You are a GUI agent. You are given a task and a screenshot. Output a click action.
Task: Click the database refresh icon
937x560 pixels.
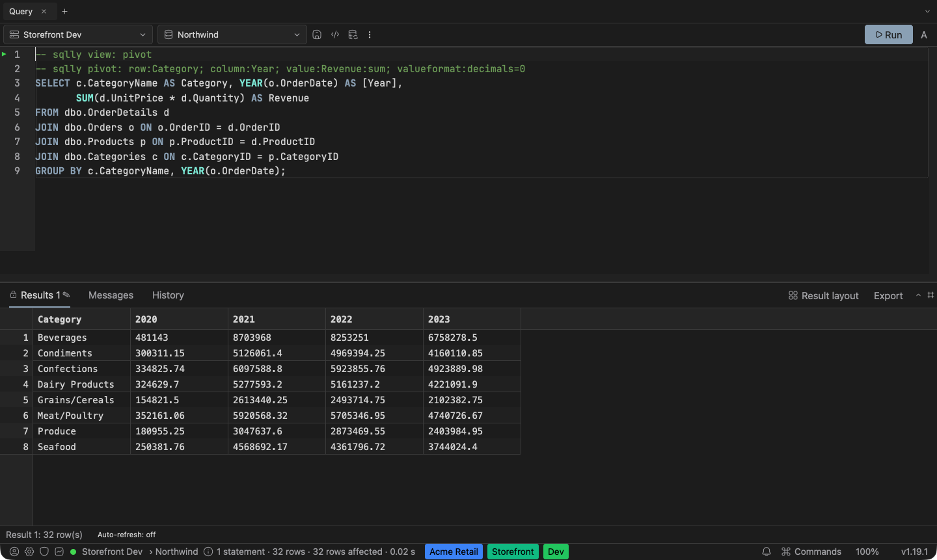[x=353, y=34]
